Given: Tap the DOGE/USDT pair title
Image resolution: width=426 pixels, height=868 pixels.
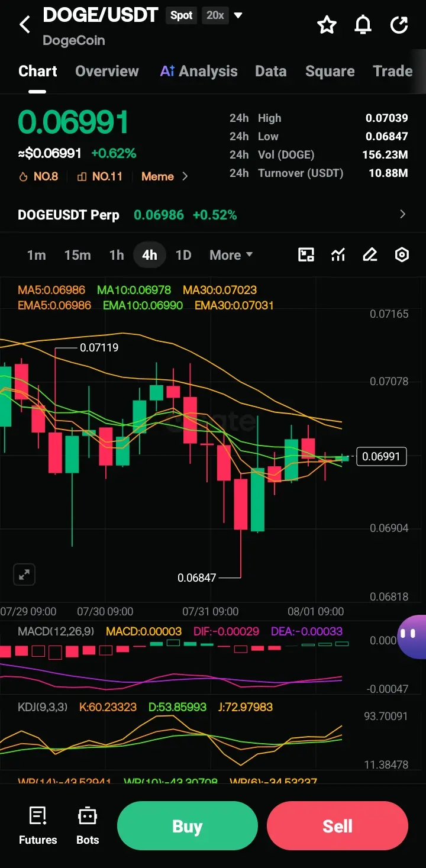Looking at the screenshot, I should pos(101,15).
